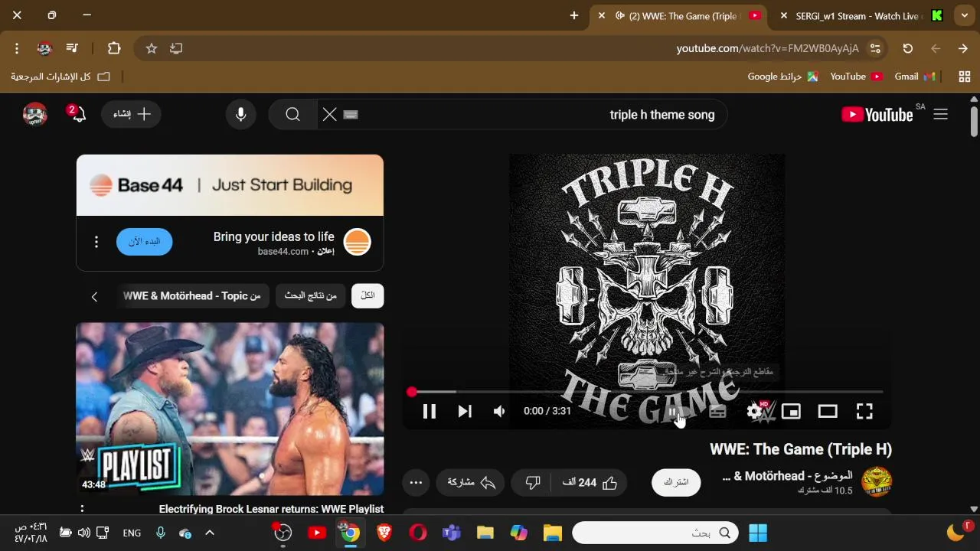The height and width of the screenshot is (551, 980).
Task: View site information icon in address bar
Action: pos(875,48)
